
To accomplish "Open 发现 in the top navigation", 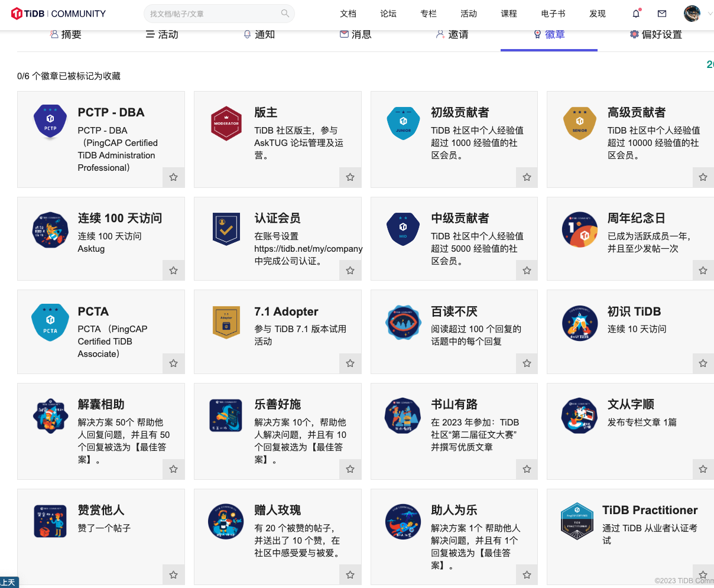I will (x=598, y=14).
